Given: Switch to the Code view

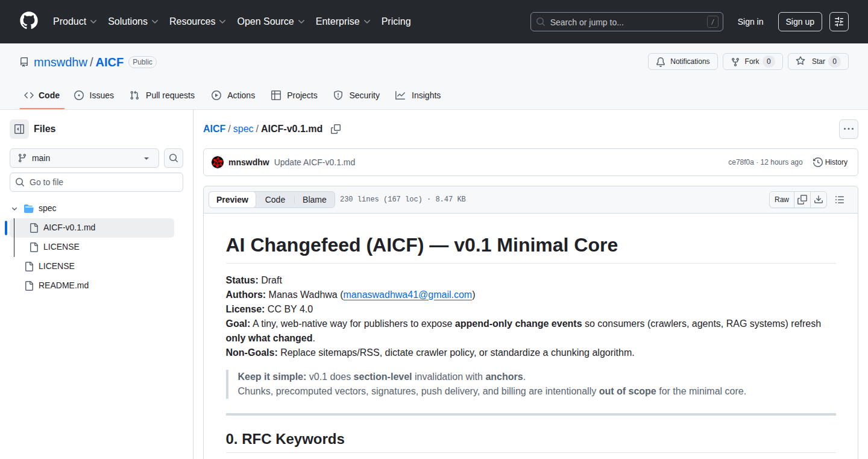Looking at the screenshot, I should [x=275, y=200].
